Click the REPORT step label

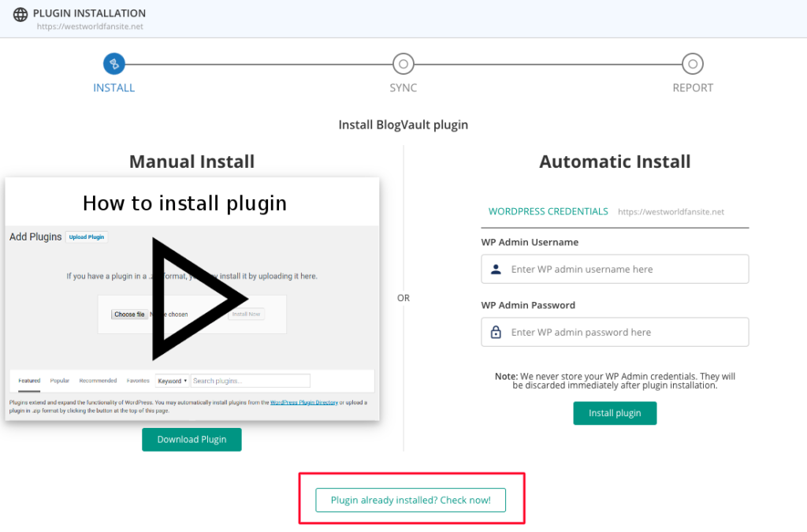click(x=693, y=88)
